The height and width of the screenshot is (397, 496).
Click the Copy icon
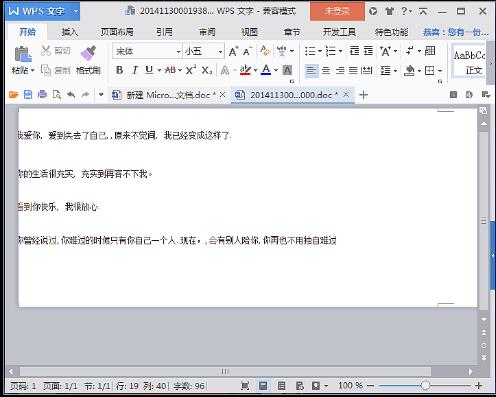click(x=46, y=70)
